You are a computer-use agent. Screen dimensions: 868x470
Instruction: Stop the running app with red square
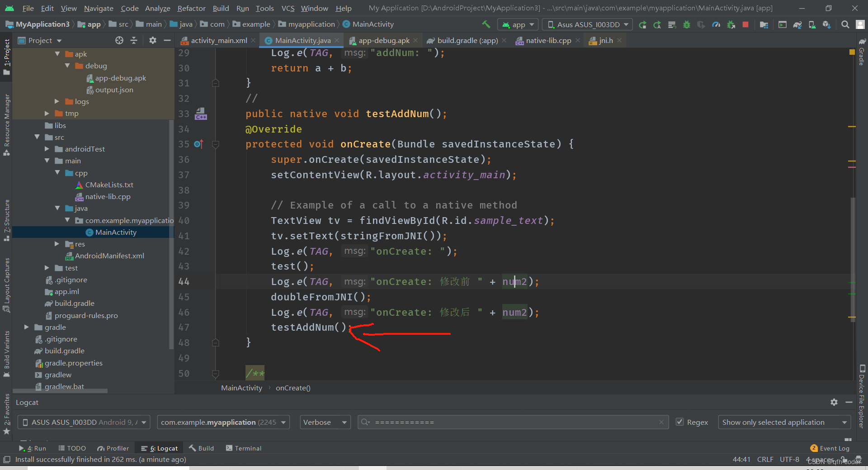coord(745,24)
